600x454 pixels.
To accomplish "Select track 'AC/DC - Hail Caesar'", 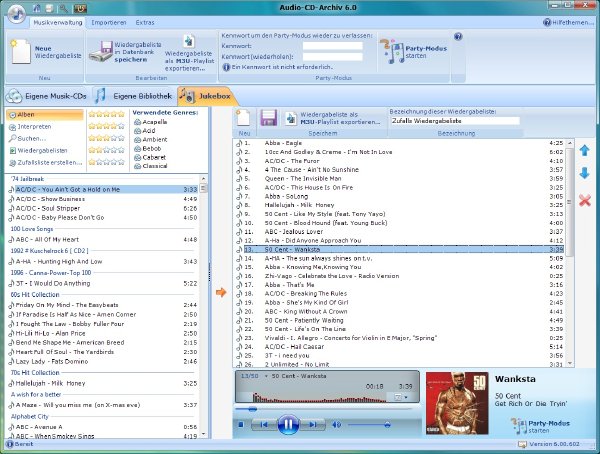I will tap(401, 347).
